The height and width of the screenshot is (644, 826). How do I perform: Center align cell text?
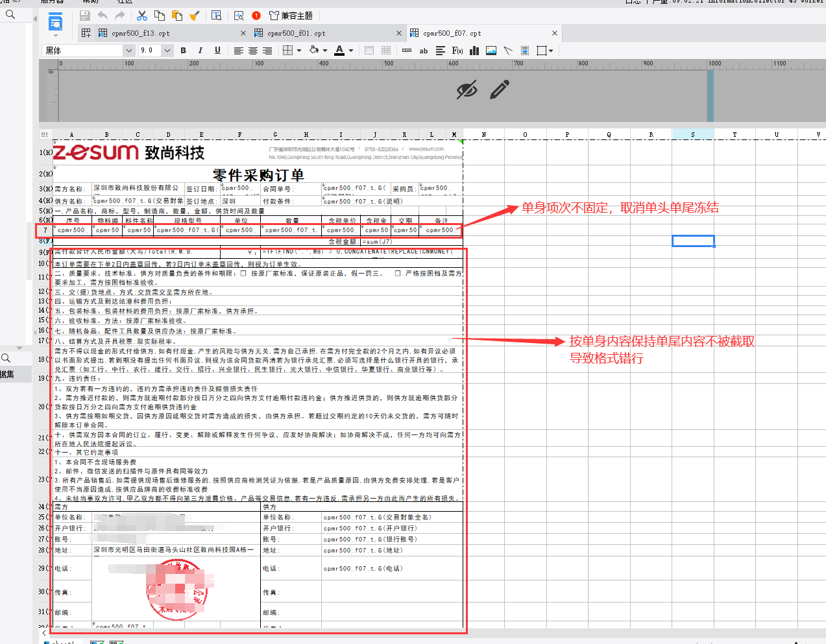point(253,51)
